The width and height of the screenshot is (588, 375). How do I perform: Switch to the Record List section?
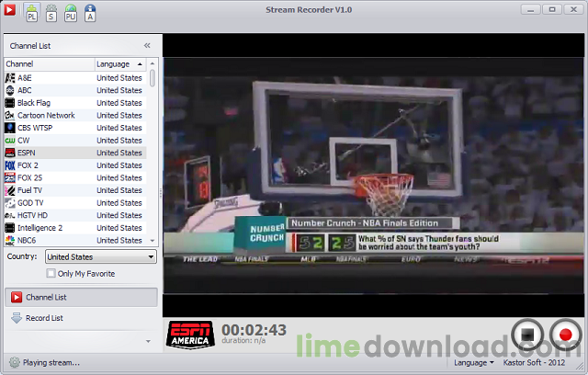pos(44,318)
